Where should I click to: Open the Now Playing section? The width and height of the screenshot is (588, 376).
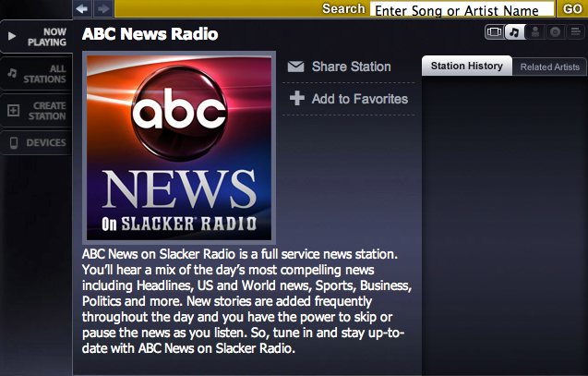tap(36, 37)
